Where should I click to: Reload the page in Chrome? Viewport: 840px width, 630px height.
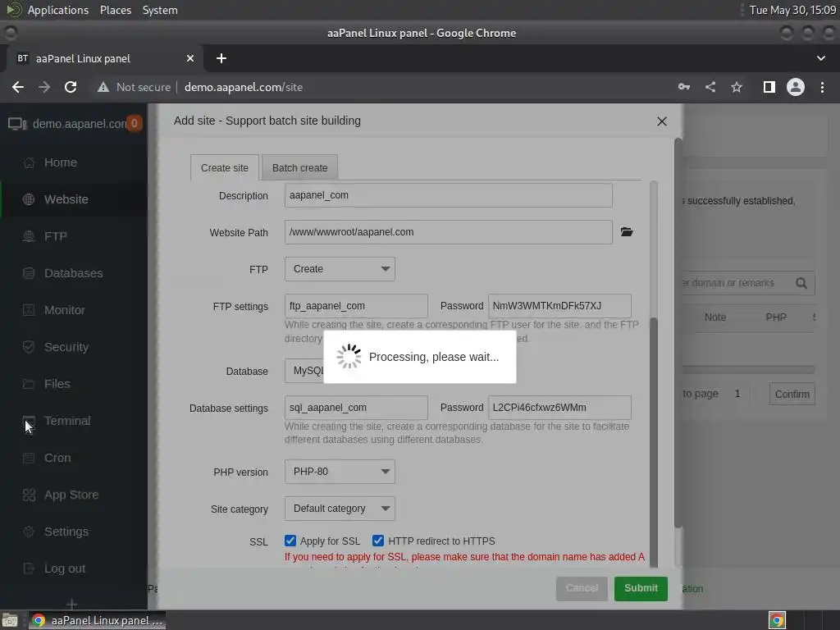[71, 87]
